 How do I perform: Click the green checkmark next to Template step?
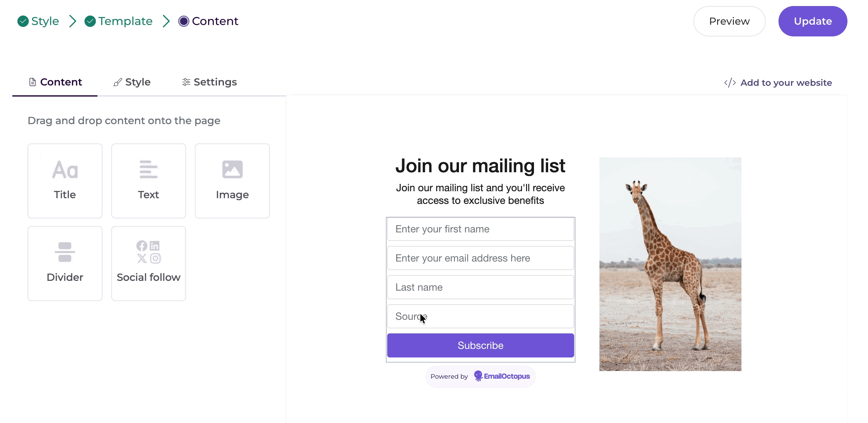[x=90, y=21]
